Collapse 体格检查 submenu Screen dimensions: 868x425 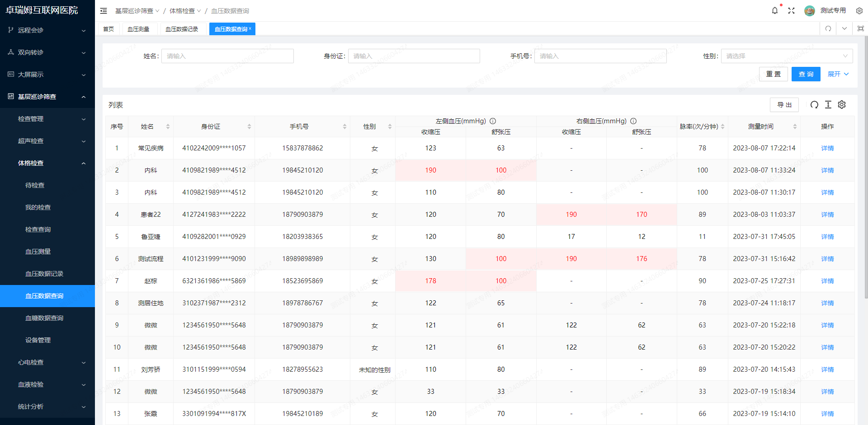point(47,163)
